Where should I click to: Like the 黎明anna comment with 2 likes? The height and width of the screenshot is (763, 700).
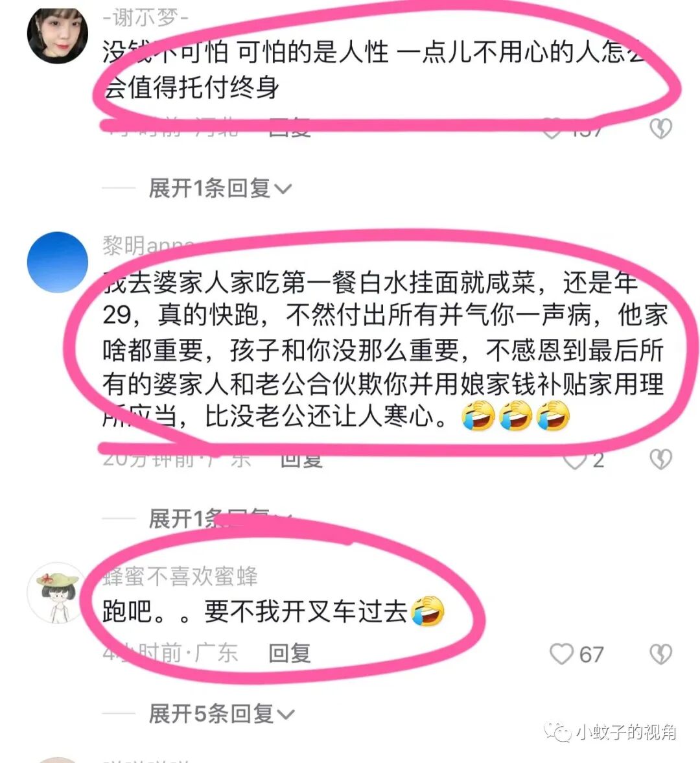click(574, 460)
